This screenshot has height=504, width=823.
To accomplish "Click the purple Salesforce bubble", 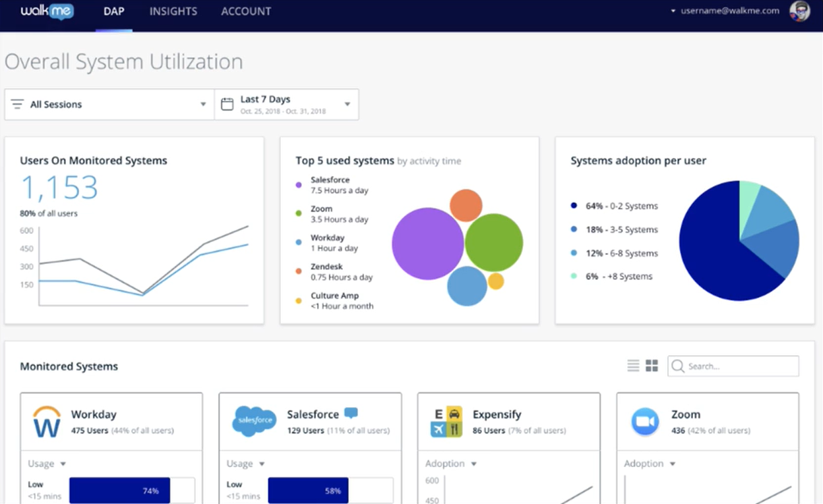I will point(428,244).
